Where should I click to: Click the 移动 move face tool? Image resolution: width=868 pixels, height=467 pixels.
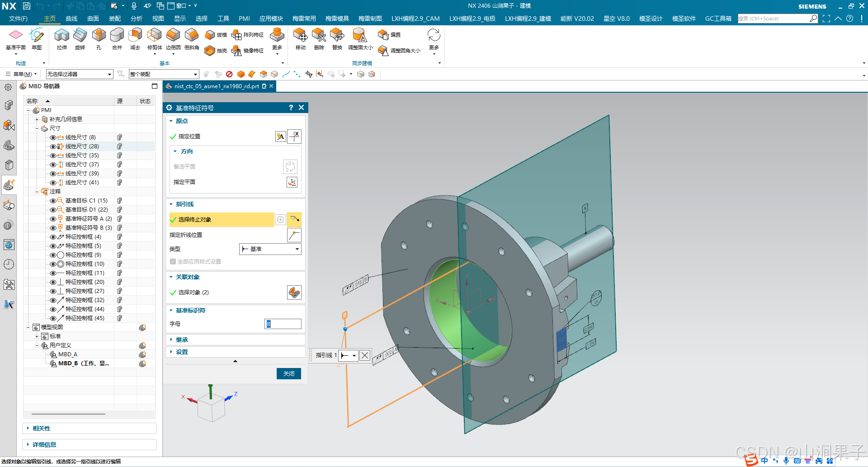[x=301, y=38]
